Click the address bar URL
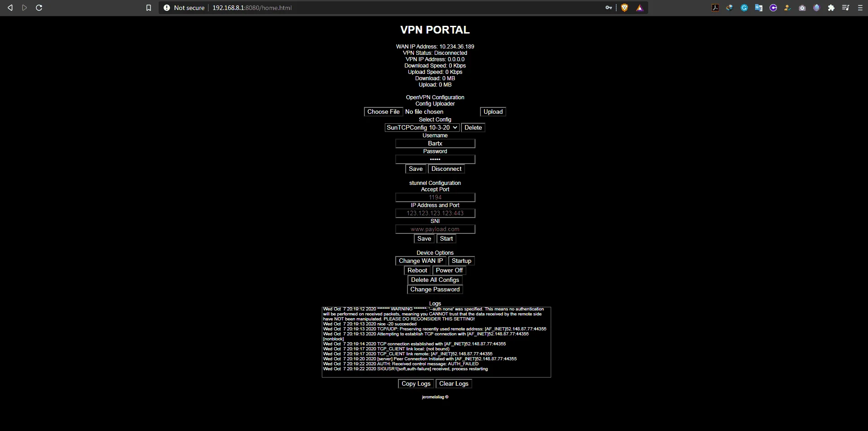 252,8
